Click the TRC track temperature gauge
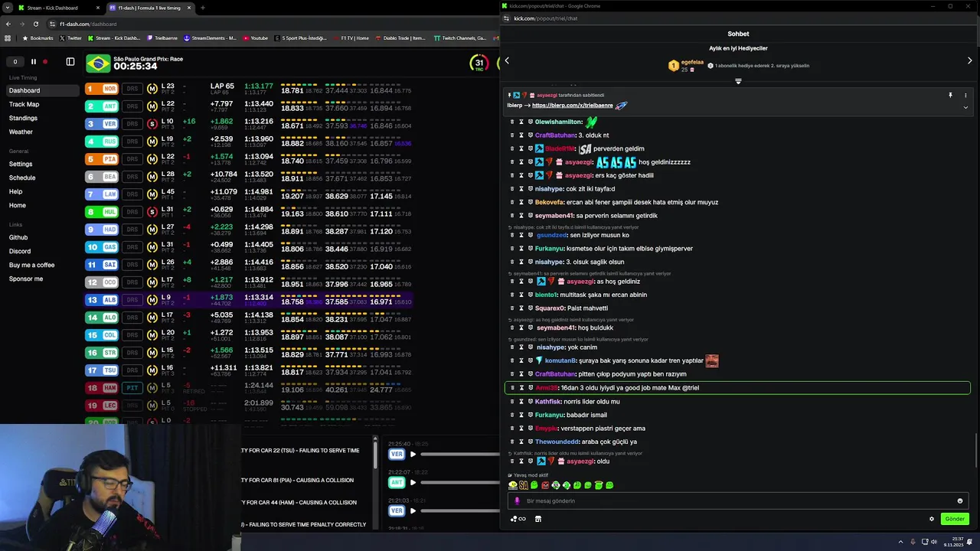The width and height of the screenshot is (980, 551). click(479, 64)
